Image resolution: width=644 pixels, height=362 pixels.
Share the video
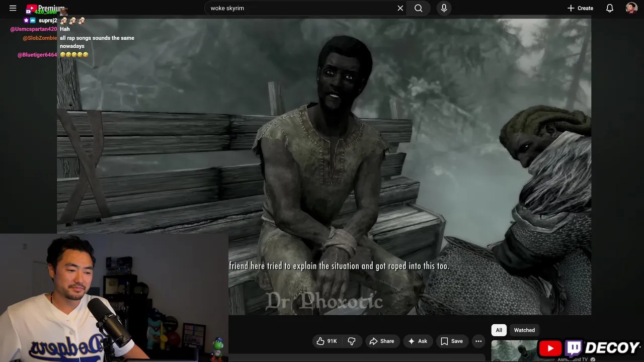[x=382, y=341]
